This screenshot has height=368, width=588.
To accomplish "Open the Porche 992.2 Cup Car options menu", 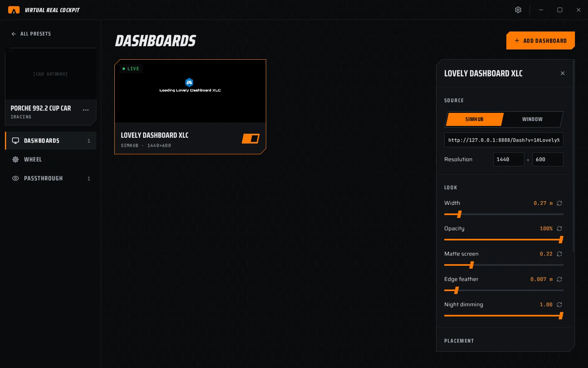I will pyautogui.click(x=86, y=110).
